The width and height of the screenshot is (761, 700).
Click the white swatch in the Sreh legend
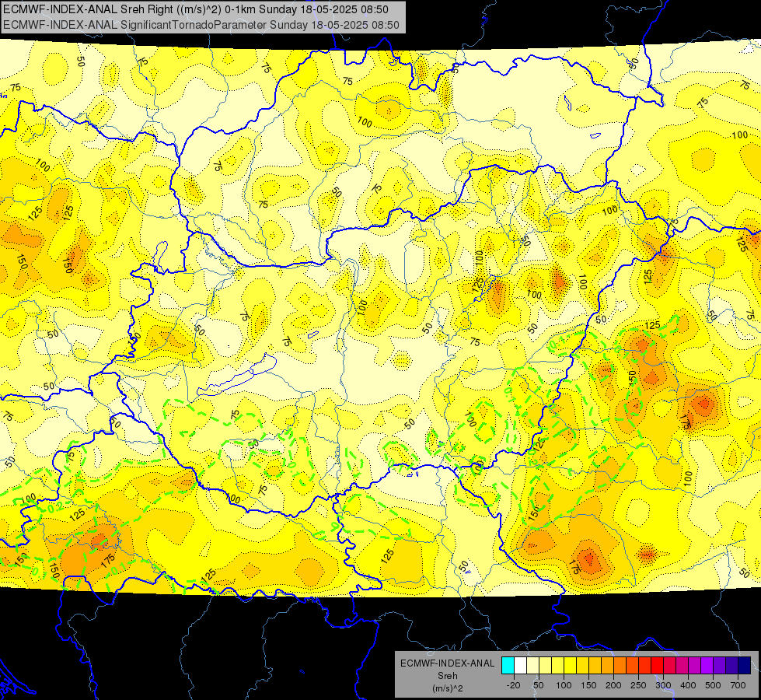tap(520, 665)
